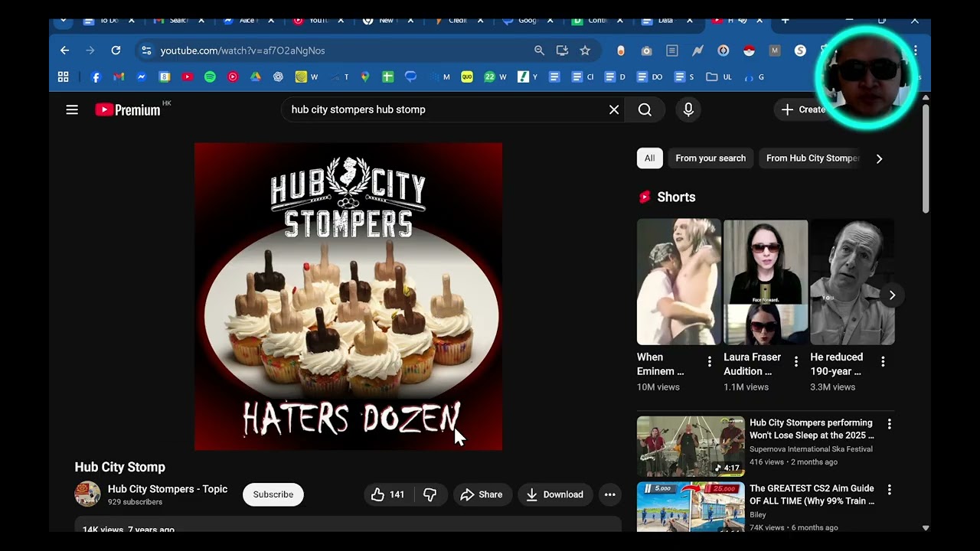
Task: Open the Google Maps bookmark
Action: [x=365, y=77]
